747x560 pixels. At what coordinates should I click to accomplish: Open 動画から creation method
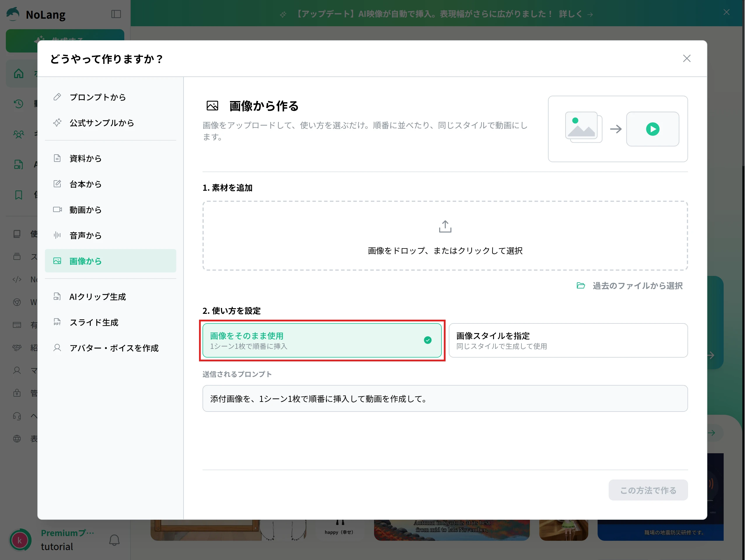pyautogui.click(x=110, y=210)
